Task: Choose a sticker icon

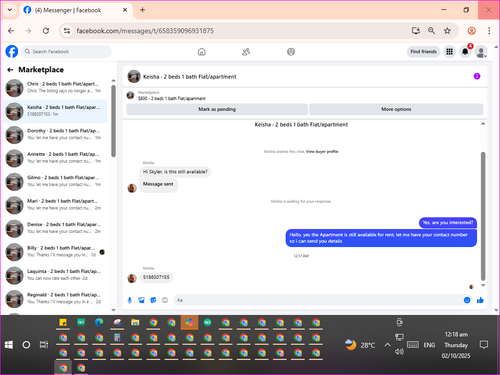Action: [153, 300]
